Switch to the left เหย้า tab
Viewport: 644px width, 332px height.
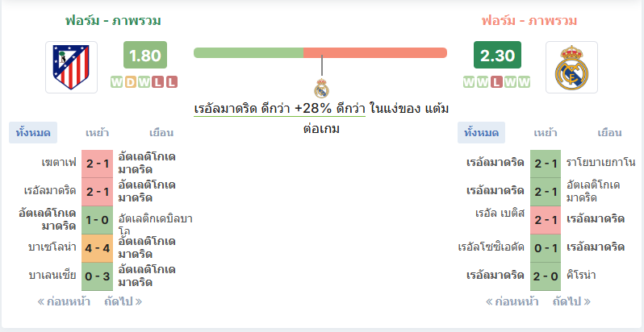(97, 133)
